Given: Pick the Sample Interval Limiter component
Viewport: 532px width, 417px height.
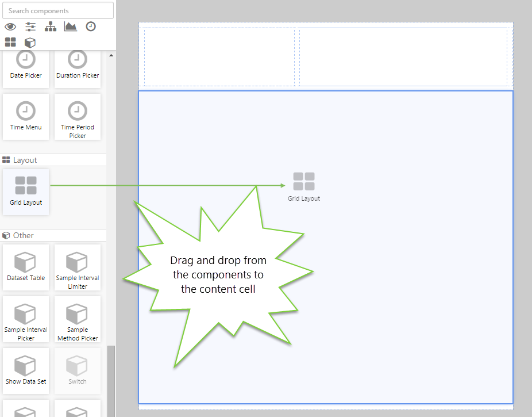Looking at the screenshot, I should pos(78,267).
